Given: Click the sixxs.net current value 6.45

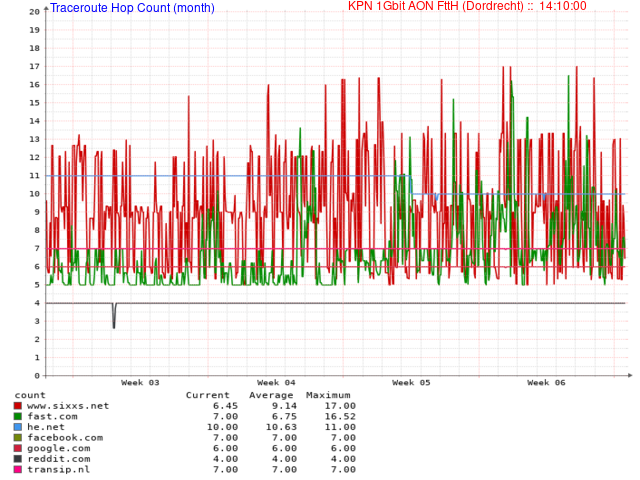Looking at the screenshot, I should (x=225, y=406).
